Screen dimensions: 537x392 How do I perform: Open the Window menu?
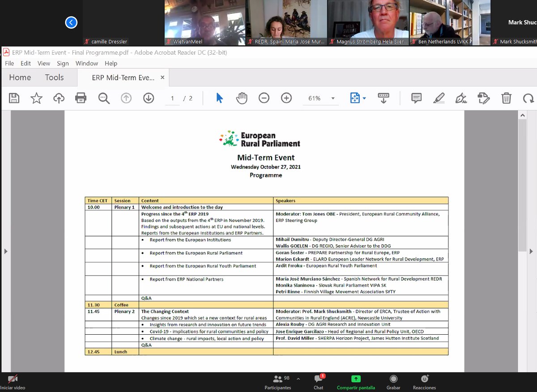click(x=87, y=64)
